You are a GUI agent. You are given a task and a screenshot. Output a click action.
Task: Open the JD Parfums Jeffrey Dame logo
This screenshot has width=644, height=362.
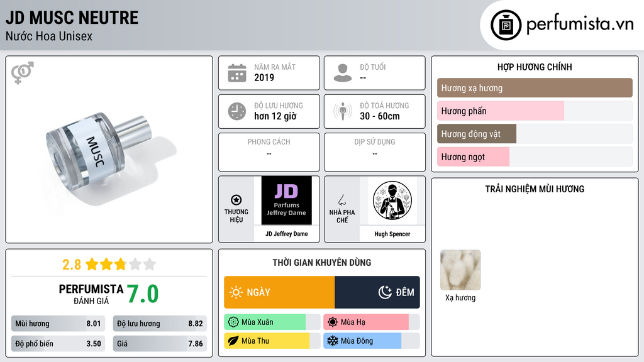pos(287,200)
